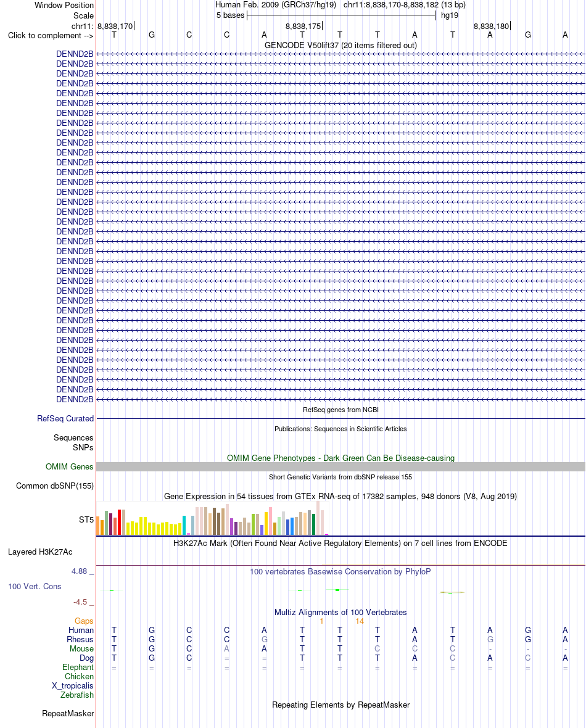Click the 'chr11:' ruler label

click(x=82, y=26)
